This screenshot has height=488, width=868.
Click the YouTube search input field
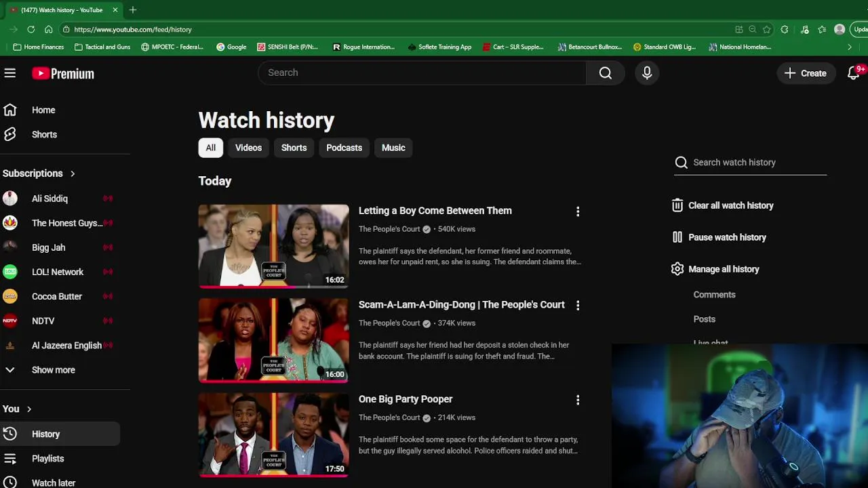[x=422, y=73]
